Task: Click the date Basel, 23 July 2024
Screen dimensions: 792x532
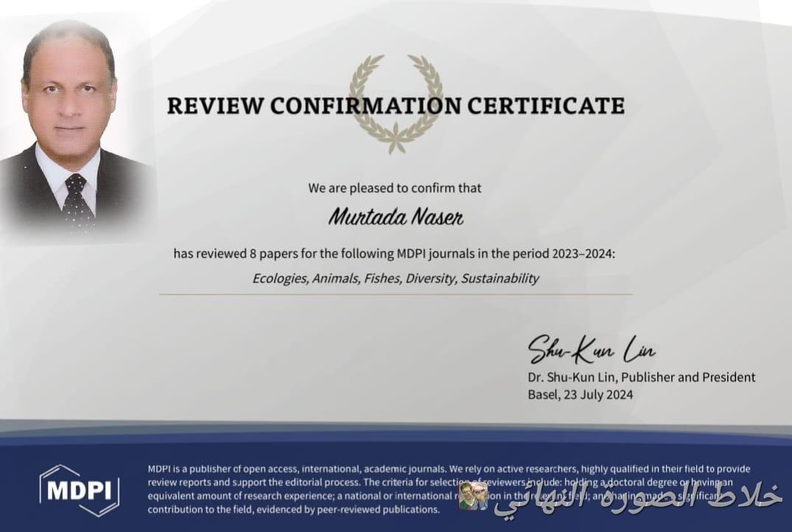Action: tap(580, 394)
